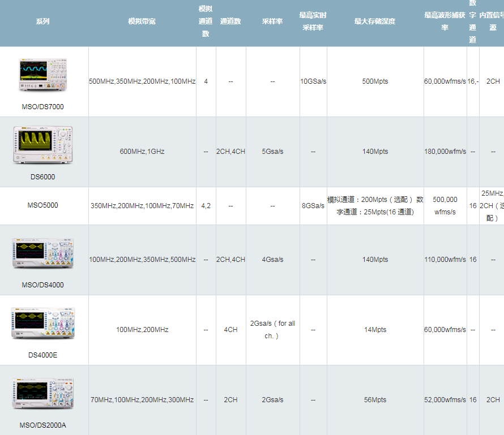Click the 4Gsa/s sample rate value
504x435 pixels.
pyautogui.click(x=272, y=260)
